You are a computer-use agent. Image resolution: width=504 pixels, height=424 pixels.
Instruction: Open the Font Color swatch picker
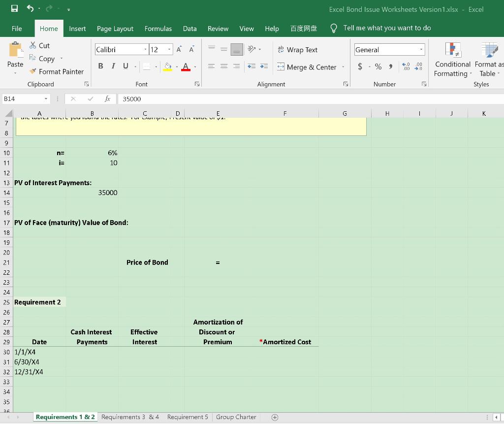coord(195,67)
